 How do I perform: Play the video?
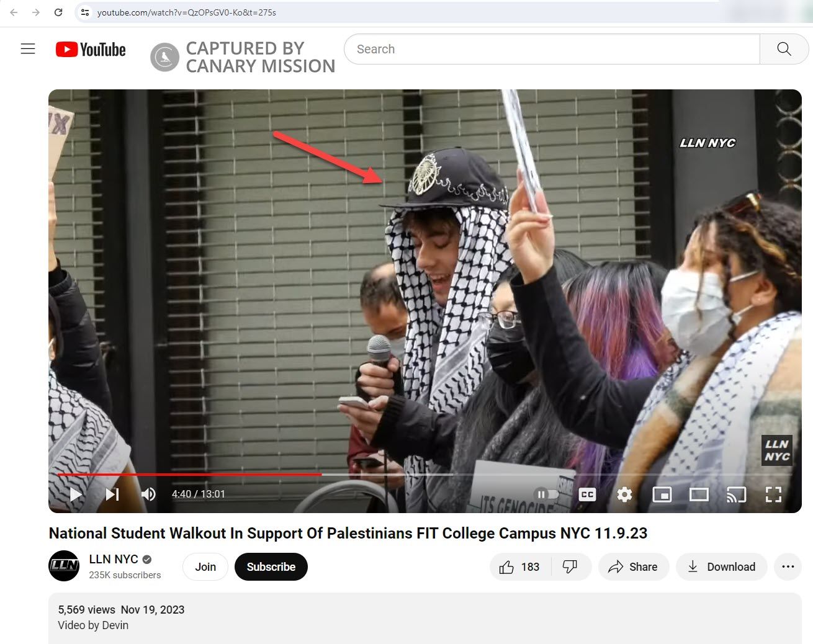click(x=76, y=494)
